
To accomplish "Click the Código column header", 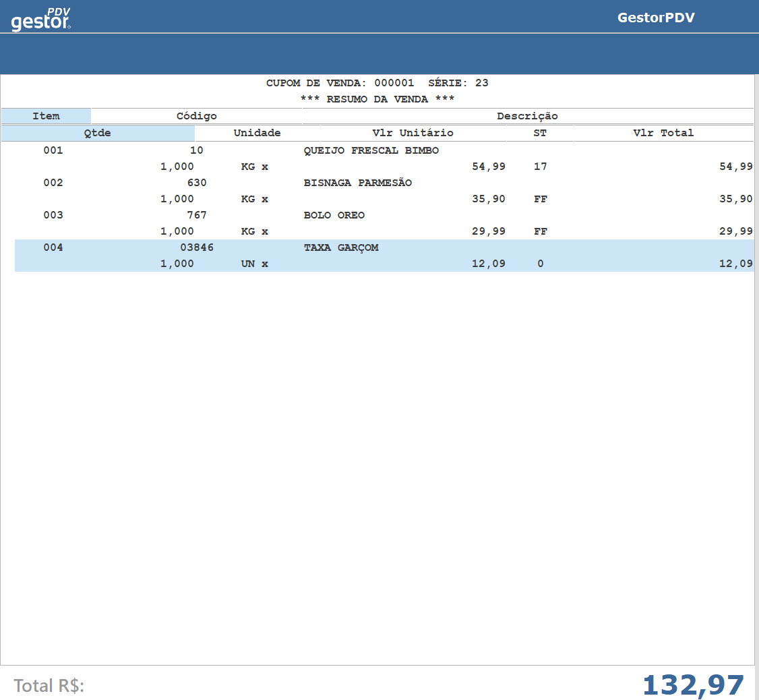I will click(x=196, y=116).
